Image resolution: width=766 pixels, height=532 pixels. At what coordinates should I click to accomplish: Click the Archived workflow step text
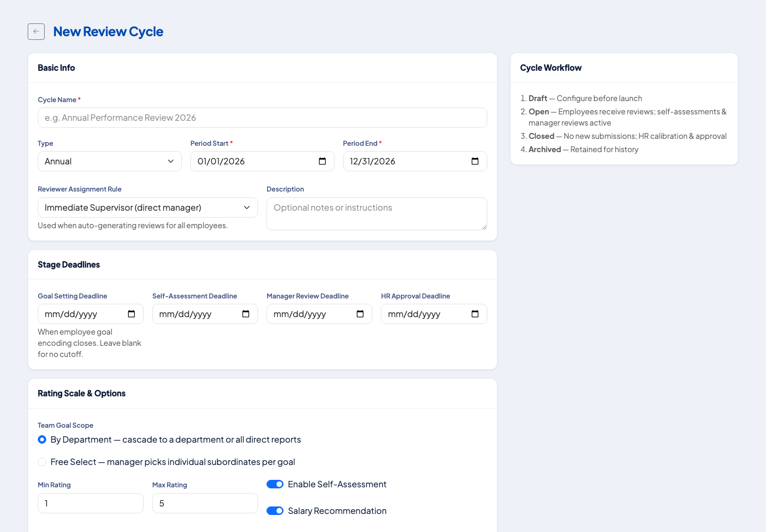(x=584, y=149)
